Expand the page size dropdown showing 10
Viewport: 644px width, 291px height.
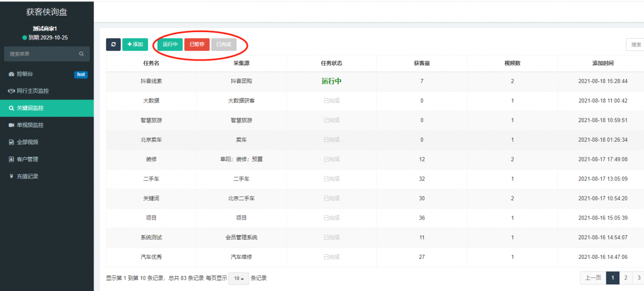tap(238, 278)
